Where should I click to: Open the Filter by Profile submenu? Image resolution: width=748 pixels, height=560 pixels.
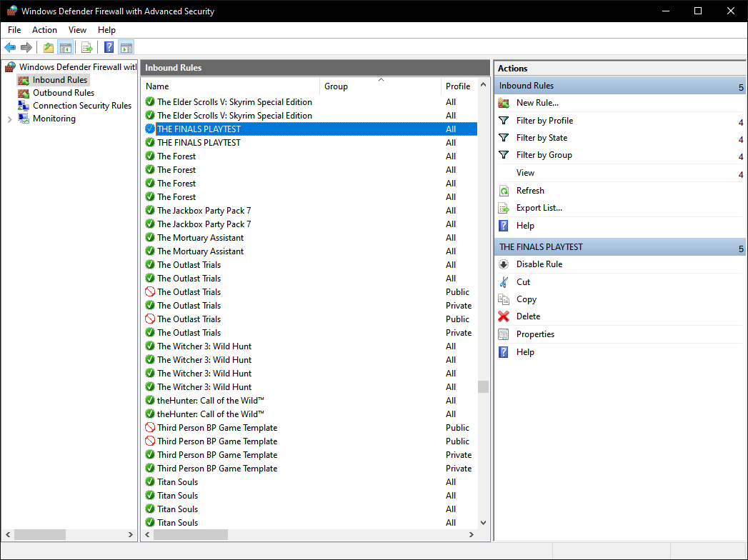544,121
